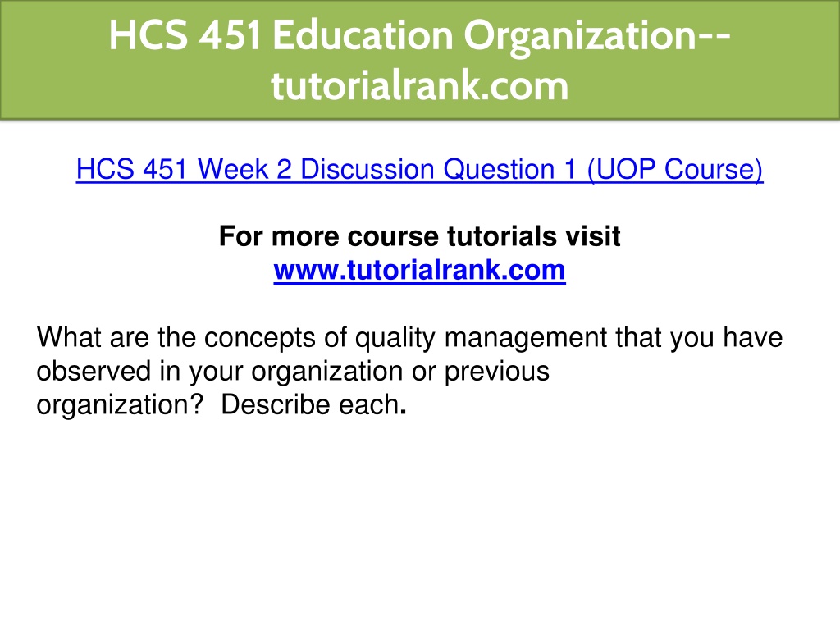Click "tutorialrank.com" in the green header
The image size is (840, 630).
(x=420, y=87)
